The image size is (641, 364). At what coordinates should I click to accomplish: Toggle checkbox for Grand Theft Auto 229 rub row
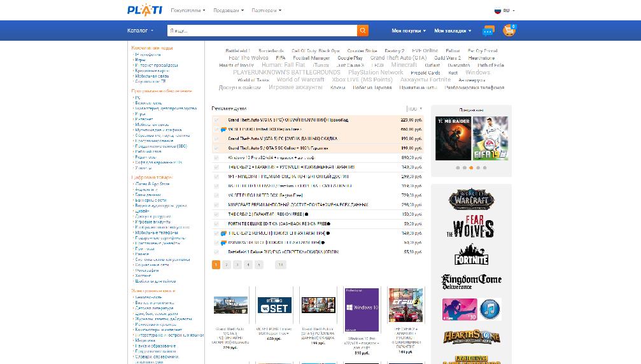(x=216, y=120)
